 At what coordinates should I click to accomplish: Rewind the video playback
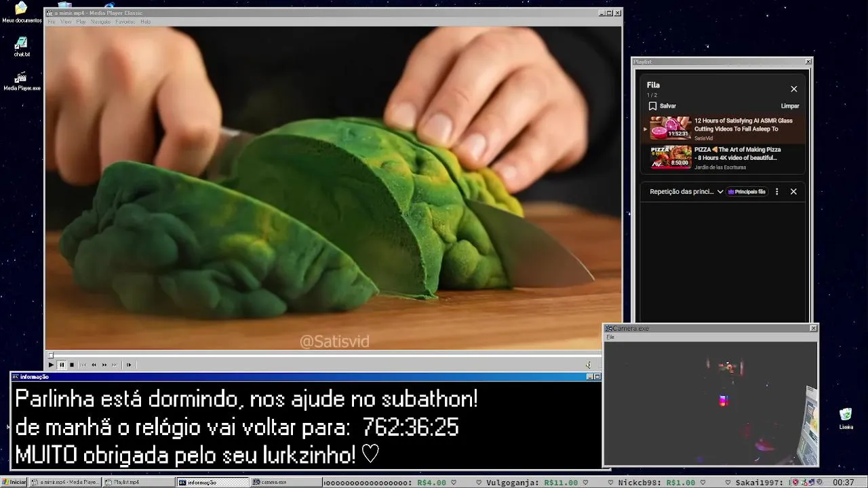coord(94,365)
